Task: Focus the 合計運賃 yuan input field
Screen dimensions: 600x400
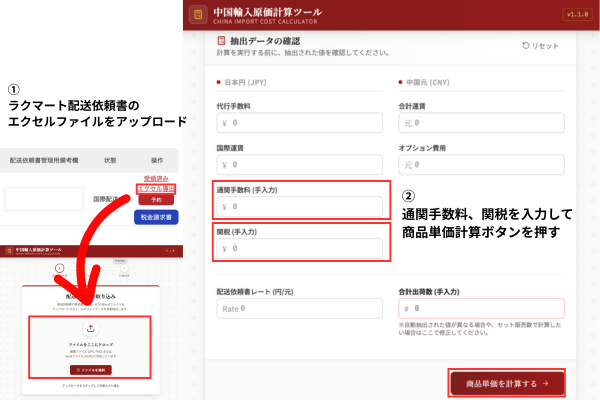Action: pos(481,123)
